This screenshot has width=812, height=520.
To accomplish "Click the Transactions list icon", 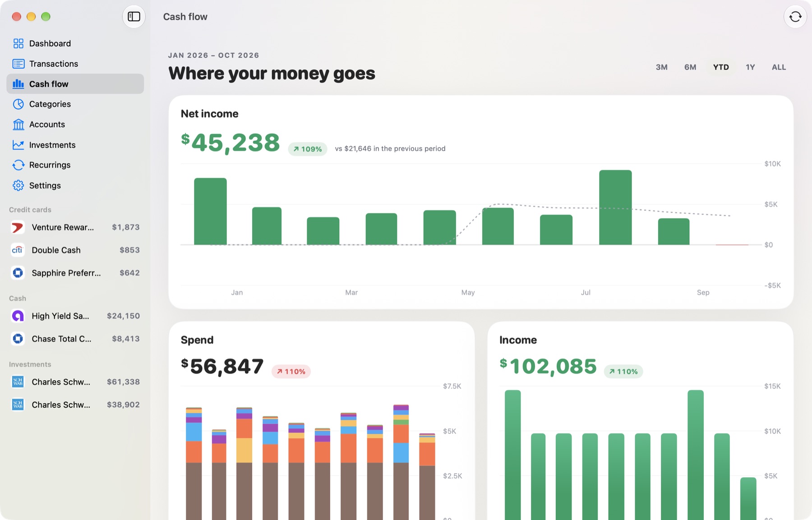I will click(18, 64).
